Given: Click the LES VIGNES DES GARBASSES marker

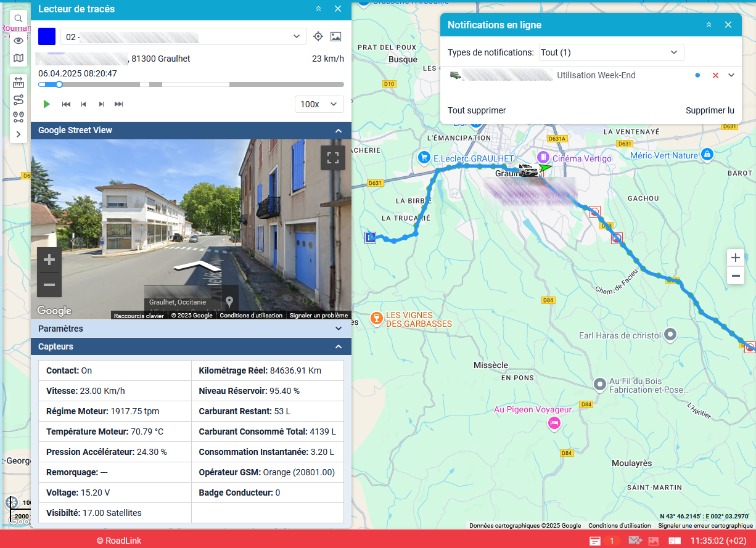Looking at the screenshot, I should [376, 319].
